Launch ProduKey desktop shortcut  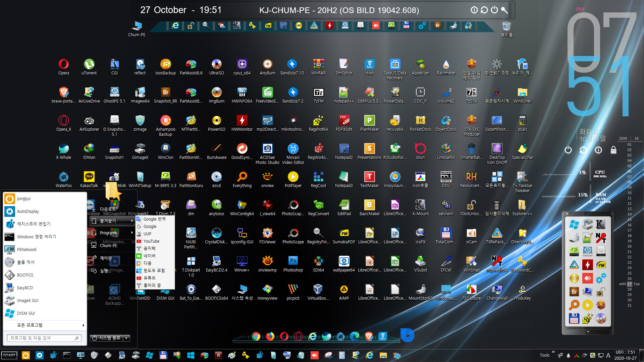(522, 292)
